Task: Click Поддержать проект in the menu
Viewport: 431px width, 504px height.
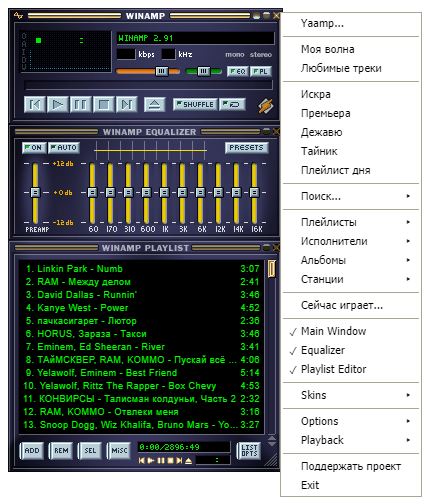Action: click(351, 466)
